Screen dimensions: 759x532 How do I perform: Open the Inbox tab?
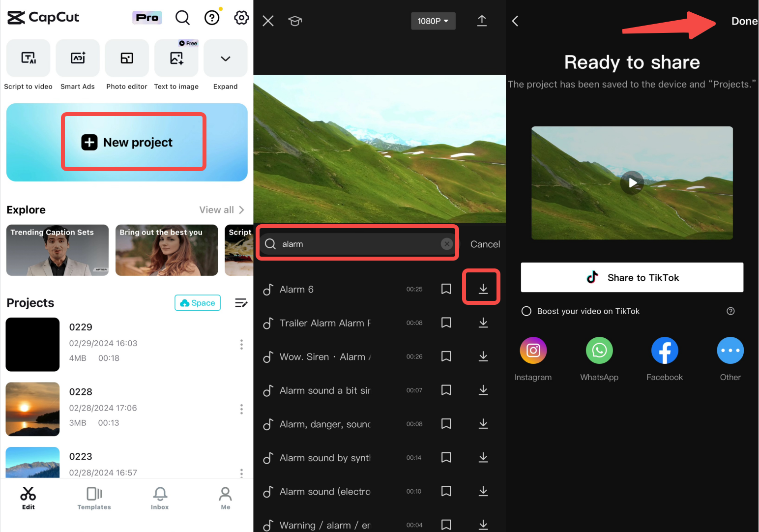(159, 498)
